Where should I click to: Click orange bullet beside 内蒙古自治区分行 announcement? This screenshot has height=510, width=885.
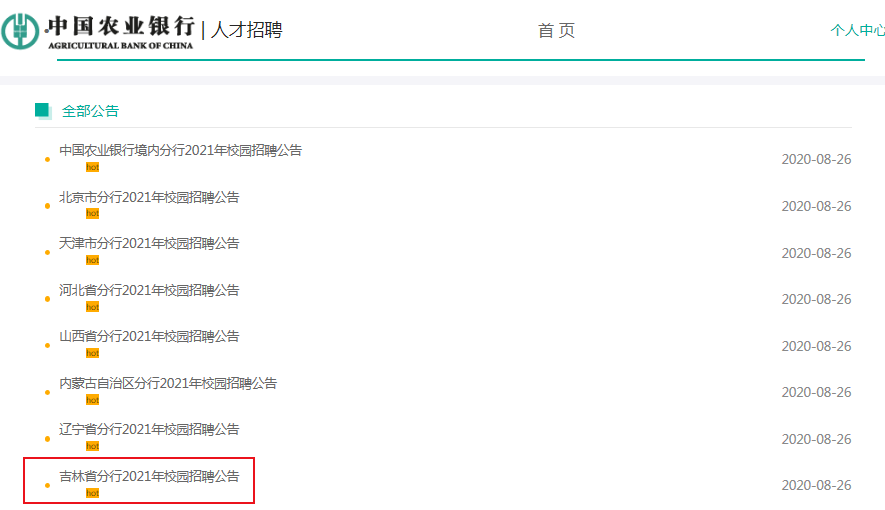[x=47, y=392]
